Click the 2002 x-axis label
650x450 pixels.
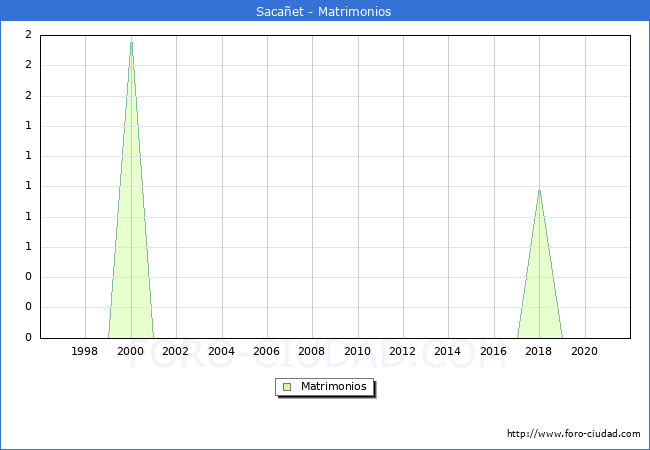coord(175,351)
